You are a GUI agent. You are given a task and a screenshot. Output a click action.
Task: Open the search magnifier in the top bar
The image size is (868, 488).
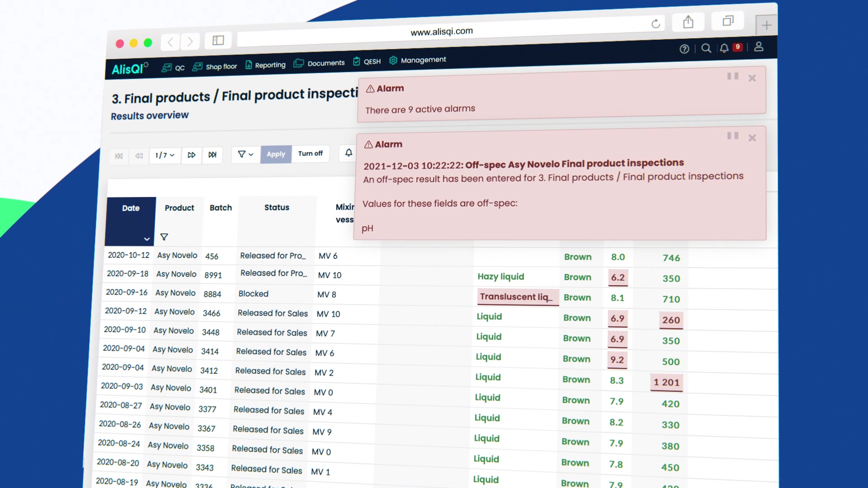tap(706, 48)
